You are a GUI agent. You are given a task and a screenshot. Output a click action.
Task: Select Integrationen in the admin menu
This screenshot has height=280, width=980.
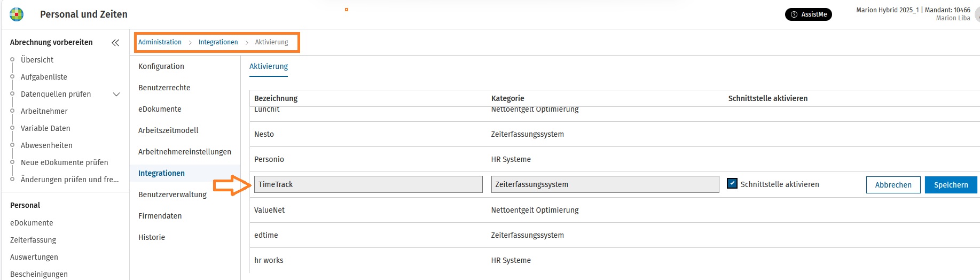click(x=161, y=173)
